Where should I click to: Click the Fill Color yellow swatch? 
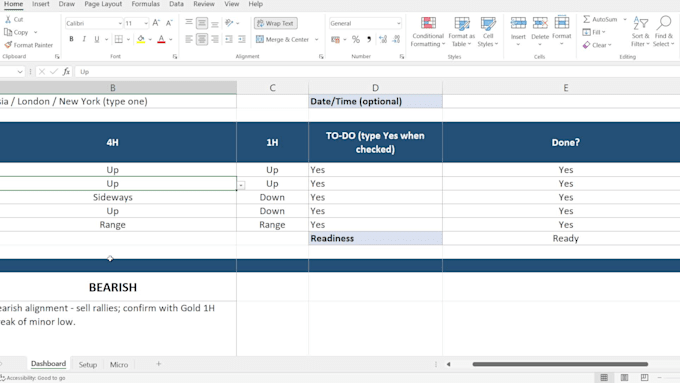point(141,39)
